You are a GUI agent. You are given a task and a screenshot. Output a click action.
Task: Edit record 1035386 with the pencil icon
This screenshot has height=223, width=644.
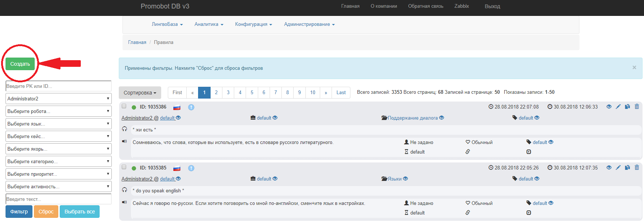coord(618,107)
